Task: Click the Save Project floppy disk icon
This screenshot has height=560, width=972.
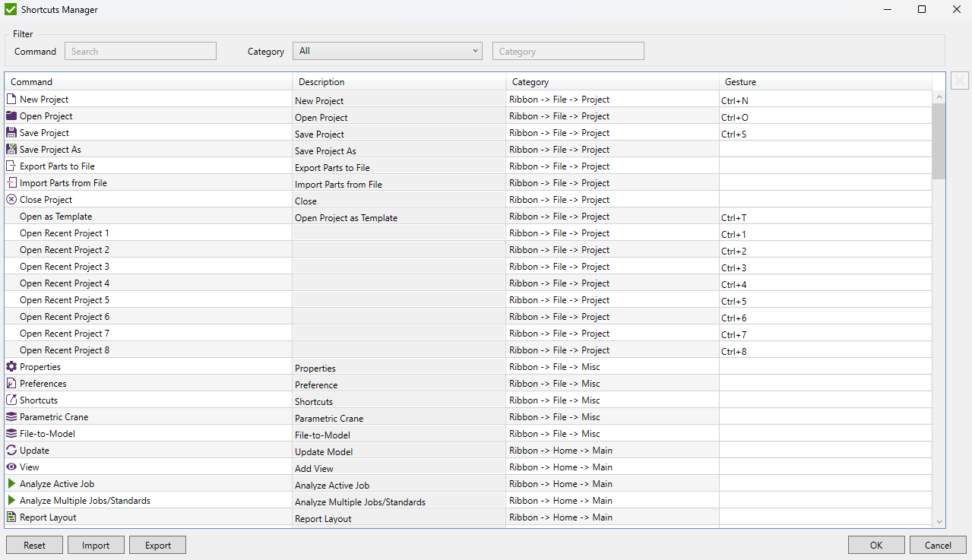Action: click(x=11, y=133)
